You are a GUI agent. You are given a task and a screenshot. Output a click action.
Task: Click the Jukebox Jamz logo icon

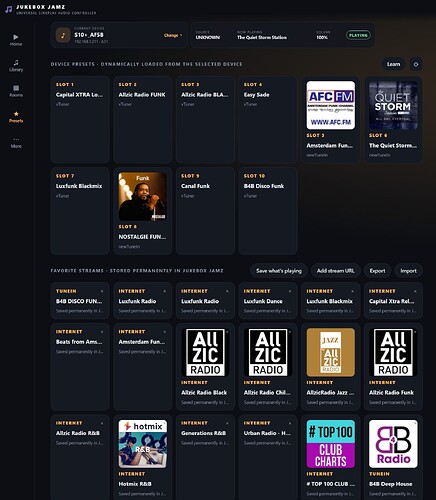pyautogui.click(x=8, y=9)
